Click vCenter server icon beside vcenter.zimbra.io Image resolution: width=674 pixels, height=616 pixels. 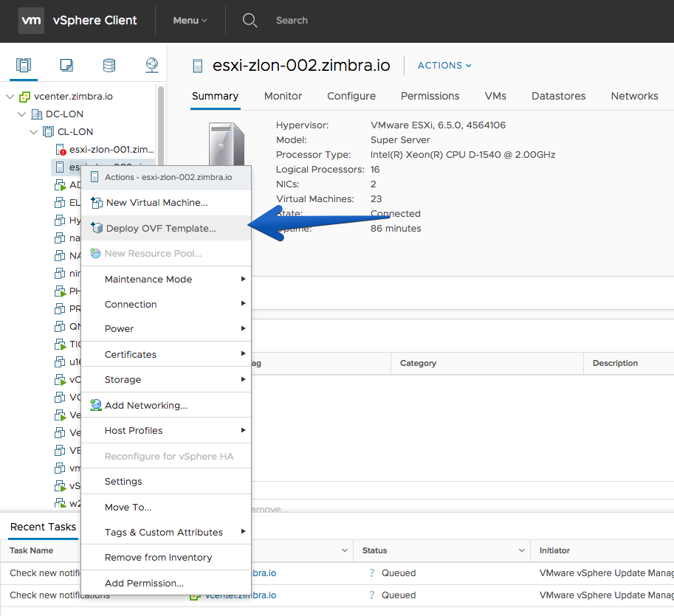coord(24,97)
